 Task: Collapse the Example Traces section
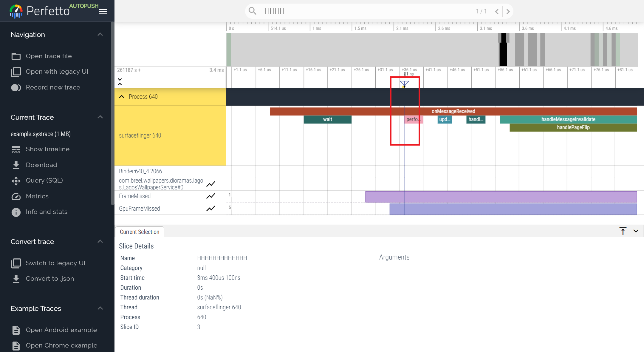coord(100,308)
